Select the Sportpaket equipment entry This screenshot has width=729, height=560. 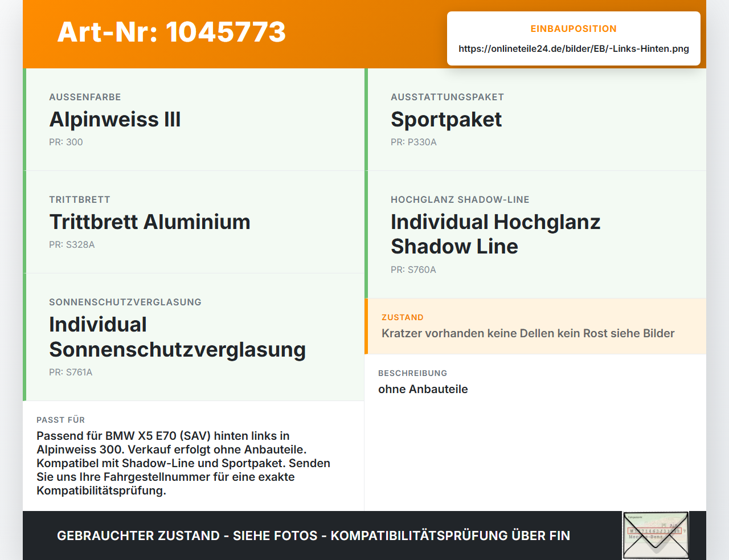coord(446,120)
